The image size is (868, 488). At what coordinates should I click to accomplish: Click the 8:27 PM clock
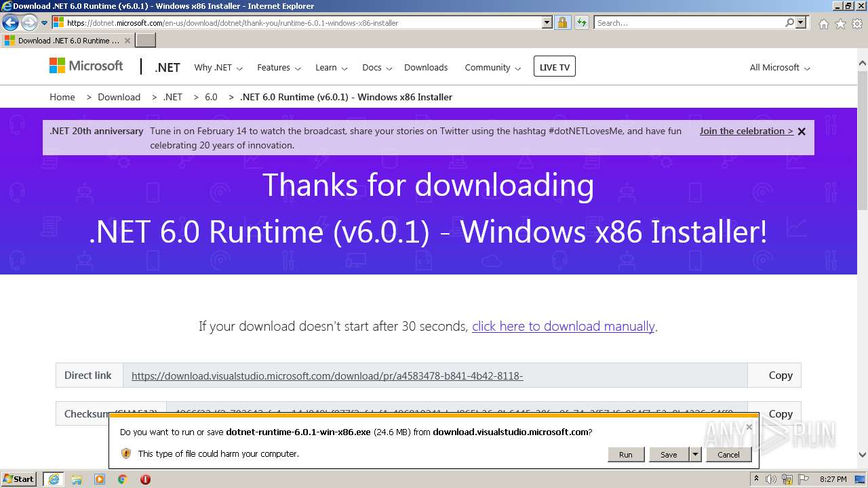(833, 479)
